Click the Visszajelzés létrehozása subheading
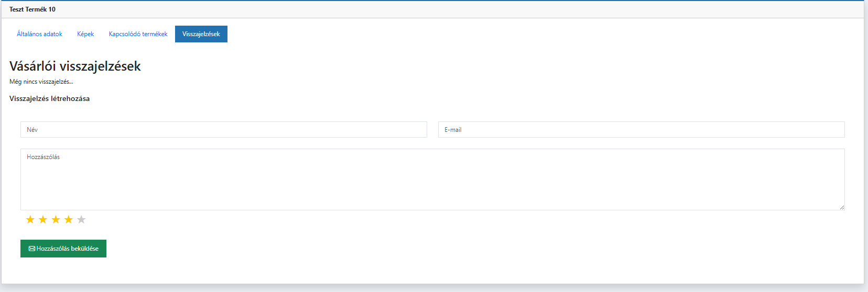This screenshot has height=292, width=868. [x=49, y=98]
